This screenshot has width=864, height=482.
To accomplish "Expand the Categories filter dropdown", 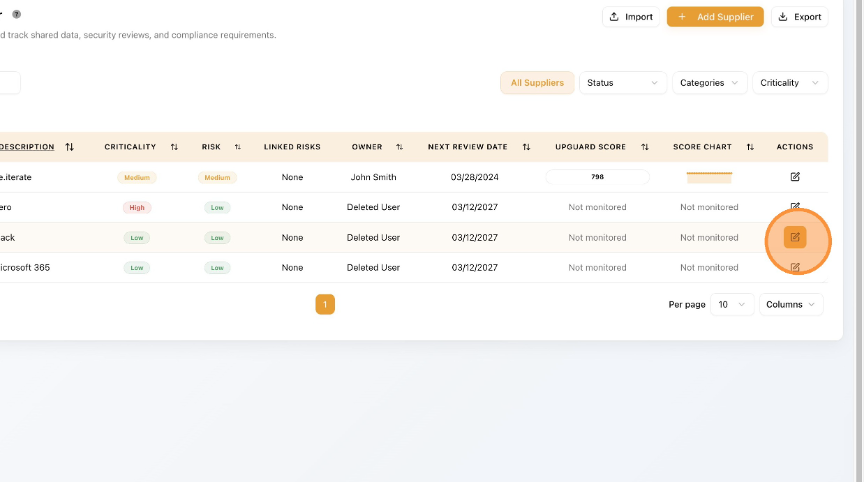I will point(709,83).
